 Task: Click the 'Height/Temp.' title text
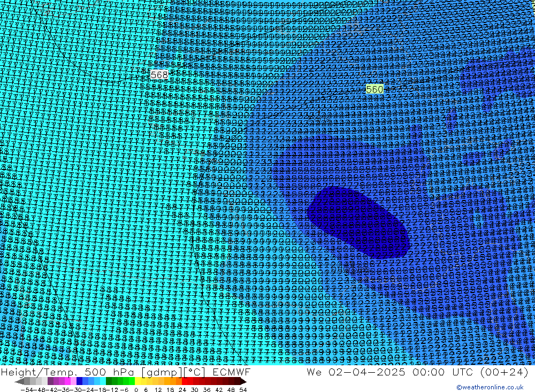point(40,372)
